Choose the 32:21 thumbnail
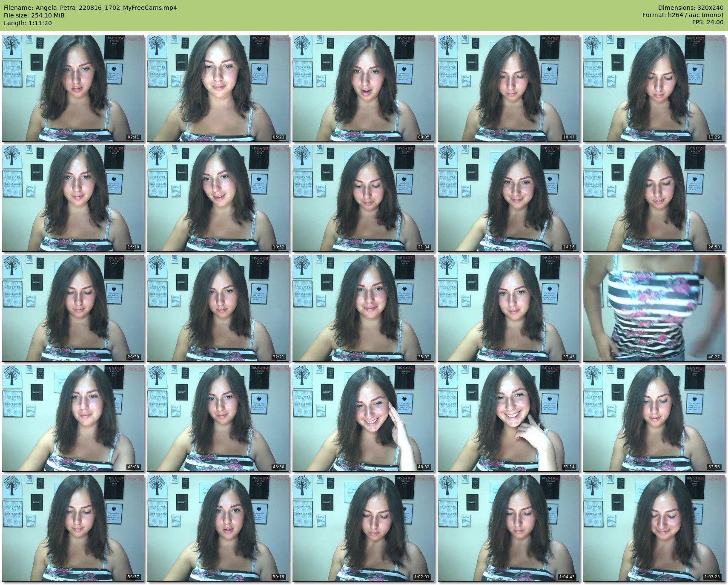This screenshot has width=728, height=585. (218, 308)
